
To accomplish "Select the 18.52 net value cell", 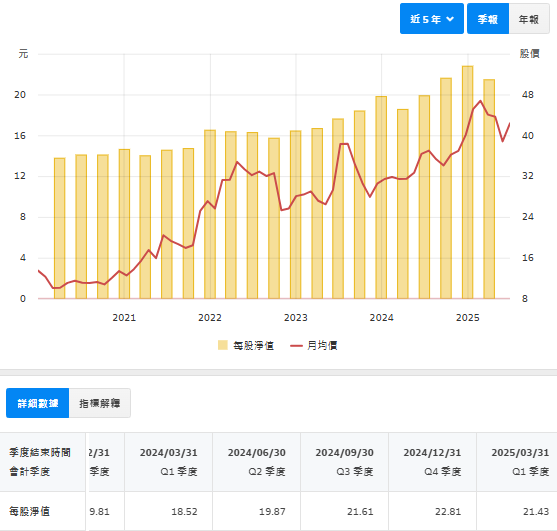I will [168, 511].
